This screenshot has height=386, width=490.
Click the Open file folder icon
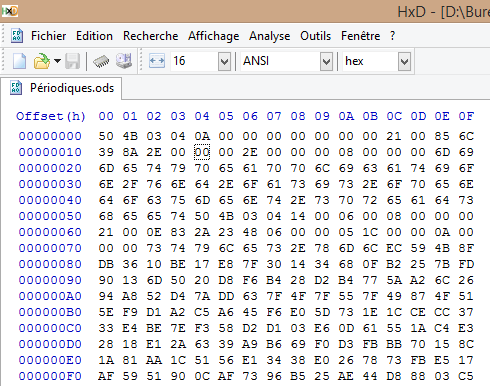[42, 61]
